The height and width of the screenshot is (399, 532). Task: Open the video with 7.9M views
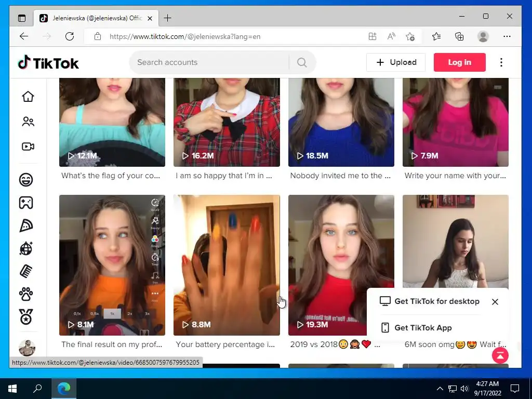(x=455, y=122)
